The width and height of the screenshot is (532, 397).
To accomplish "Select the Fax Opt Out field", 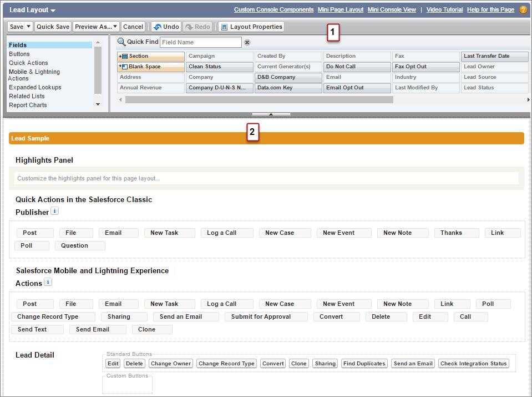I will 426,67.
